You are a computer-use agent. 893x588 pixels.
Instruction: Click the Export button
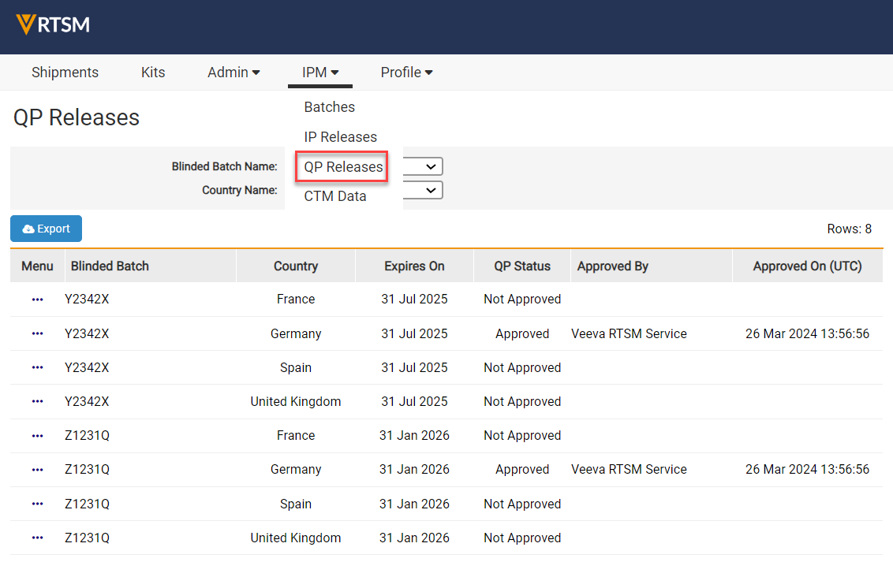pos(46,229)
